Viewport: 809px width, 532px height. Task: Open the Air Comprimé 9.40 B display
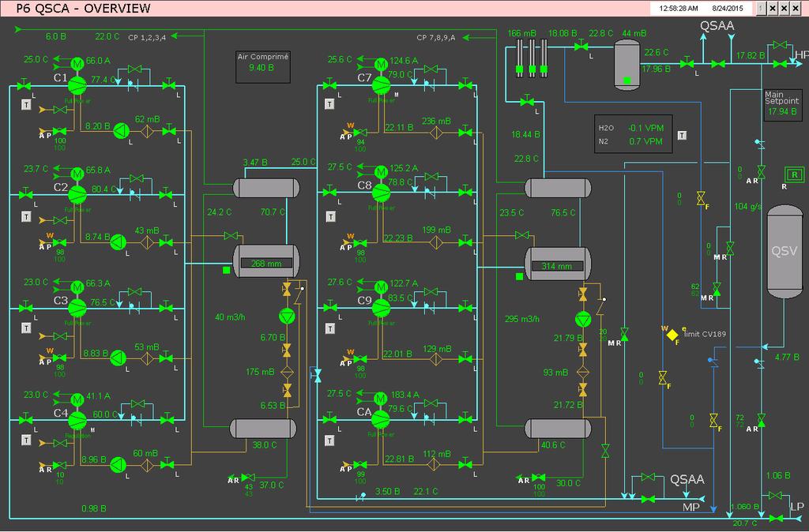click(262, 66)
